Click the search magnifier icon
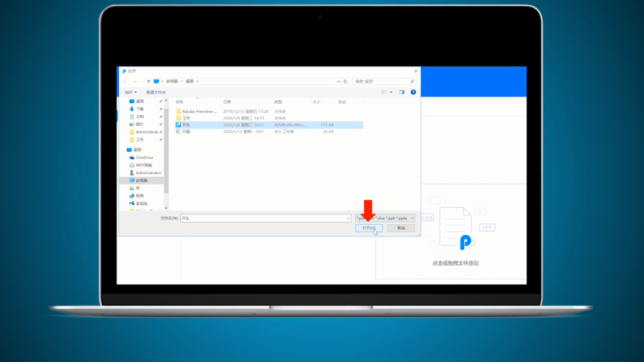 click(412, 81)
